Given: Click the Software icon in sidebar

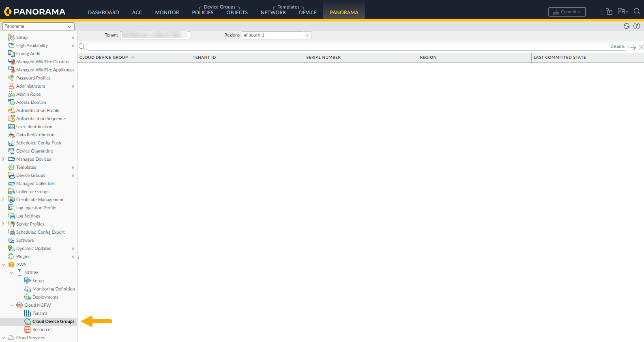Looking at the screenshot, I should 11,240.
